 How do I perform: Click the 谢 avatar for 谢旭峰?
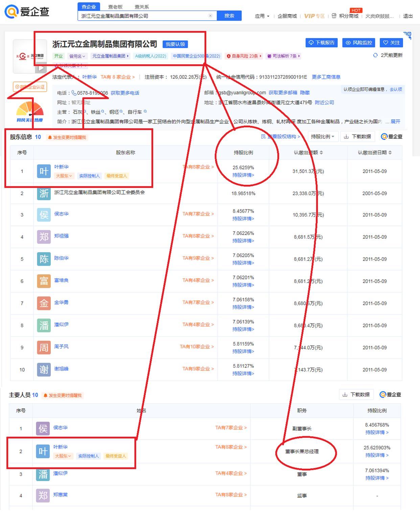click(x=44, y=370)
